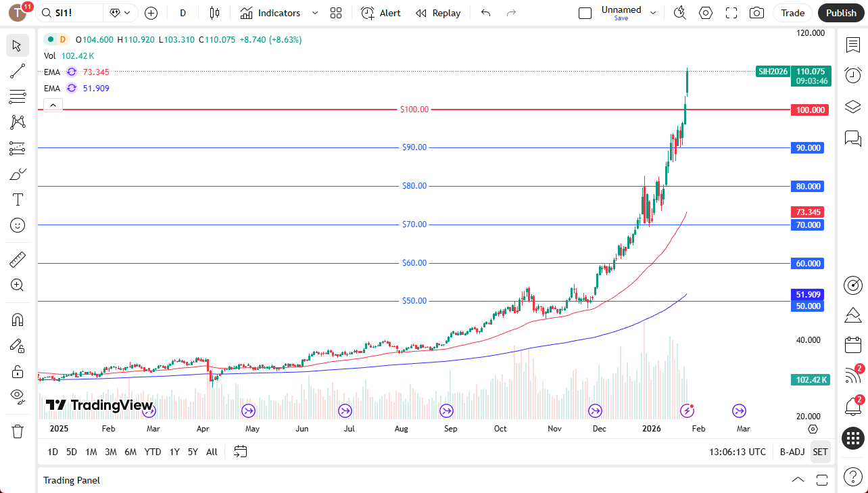Open the patterns drawing tool
Screen dimensions: 868x493
tap(18, 122)
